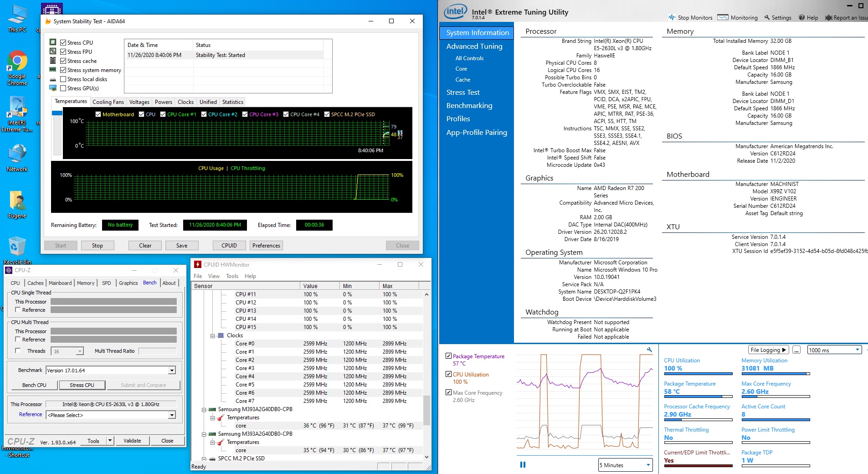Image resolution: width=868 pixels, height=474 pixels.
Task: Open the Statistics tab in AIDA64
Action: tap(233, 102)
